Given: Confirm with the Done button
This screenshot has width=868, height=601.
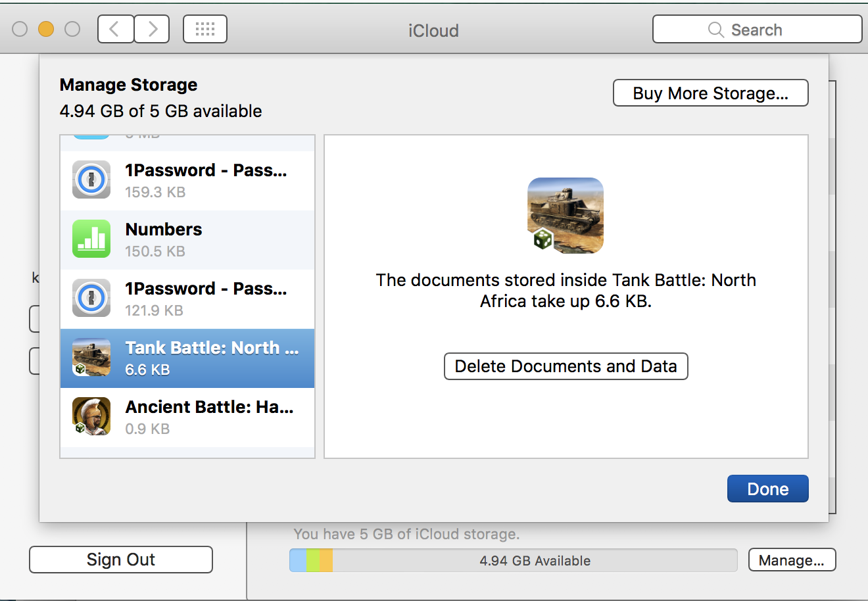Looking at the screenshot, I should coord(767,489).
